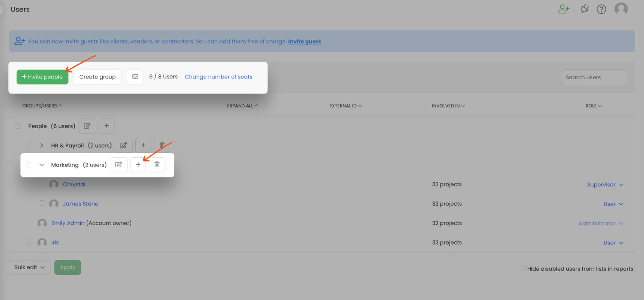Tick the checkbox next to Chrystal
Screen dimensions: 644x300
[x=41, y=184]
